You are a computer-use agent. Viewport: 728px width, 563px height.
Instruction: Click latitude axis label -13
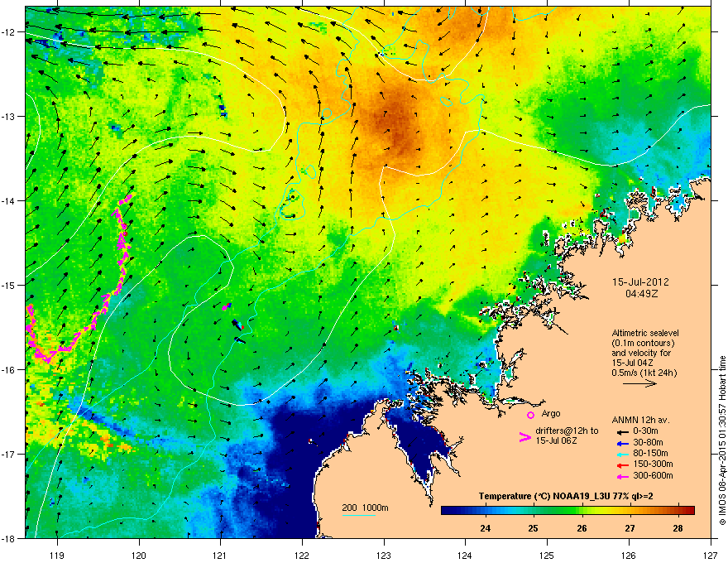[8, 116]
